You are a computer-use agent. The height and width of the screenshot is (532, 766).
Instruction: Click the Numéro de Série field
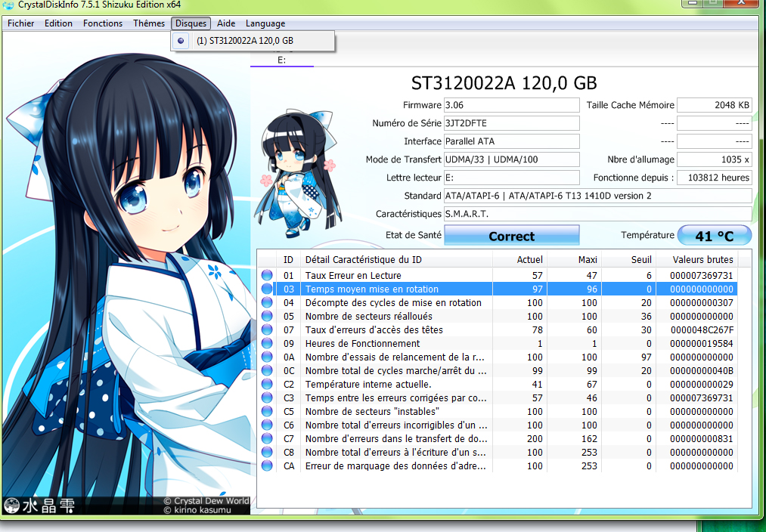(x=511, y=123)
